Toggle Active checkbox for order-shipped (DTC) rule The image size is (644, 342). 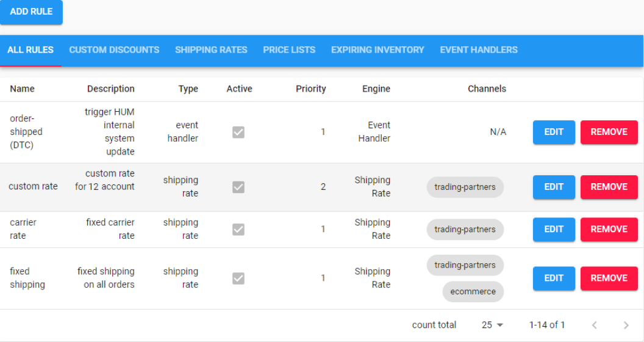pyautogui.click(x=238, y=132)
